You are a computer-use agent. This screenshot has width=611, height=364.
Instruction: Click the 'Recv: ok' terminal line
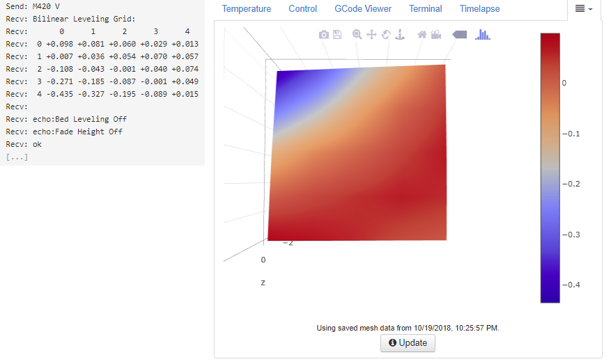[x=24, y=144]
